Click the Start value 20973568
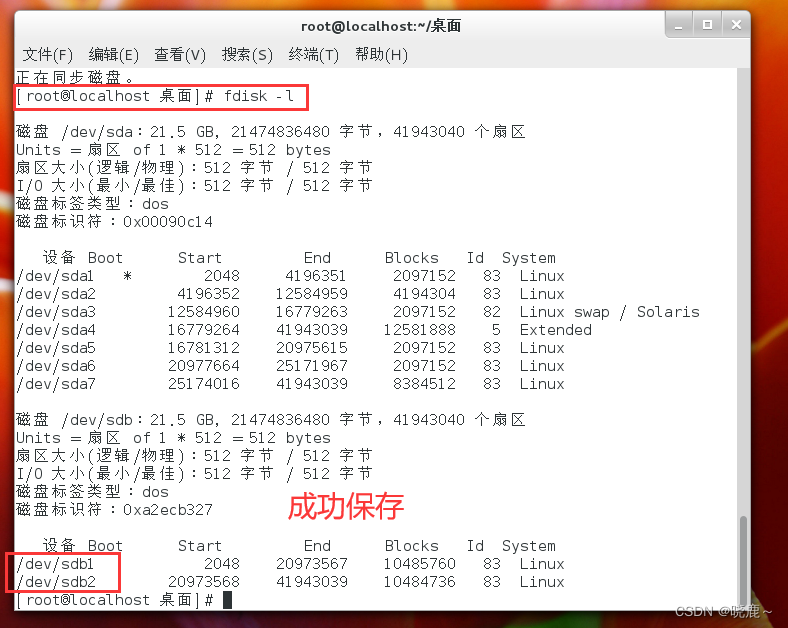This screenshot has height=628, width=788. [204, 582]
